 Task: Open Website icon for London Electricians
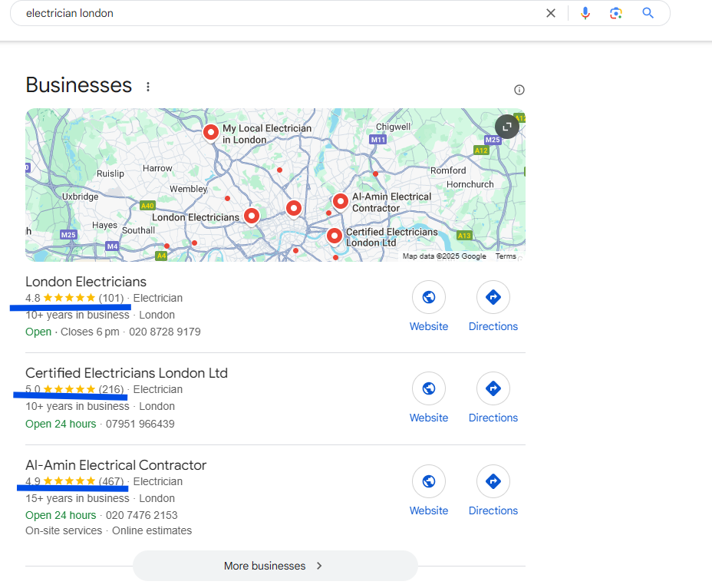[x=429, y=297]
